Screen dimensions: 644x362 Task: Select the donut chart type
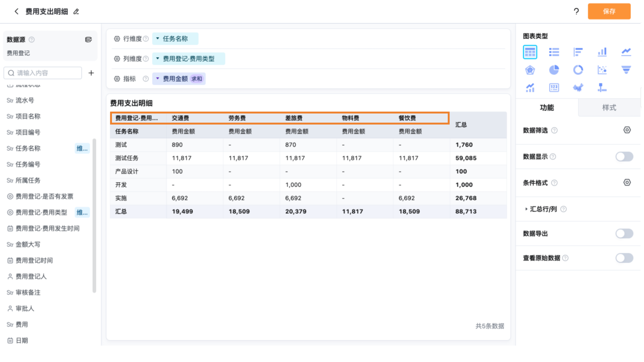coord(578,70)
